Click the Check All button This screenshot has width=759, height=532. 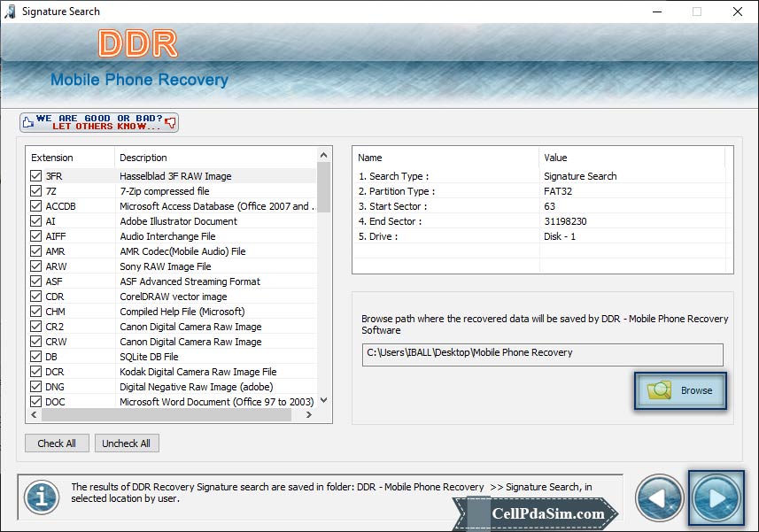[x=57, y=443]
